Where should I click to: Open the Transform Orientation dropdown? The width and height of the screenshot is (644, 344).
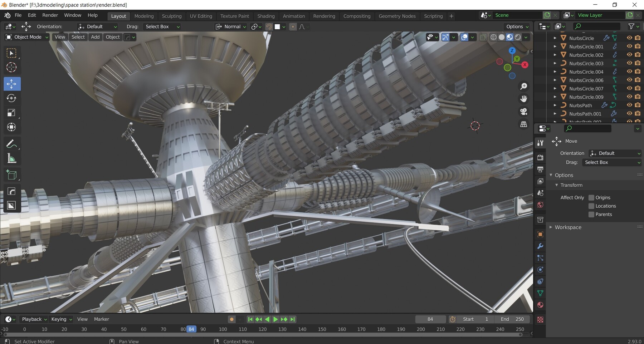coord(97,26)
